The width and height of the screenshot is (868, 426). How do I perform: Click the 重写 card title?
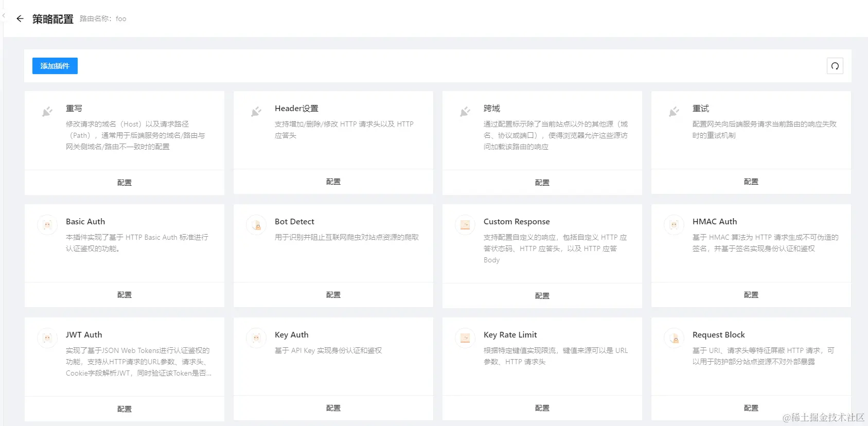74,109
